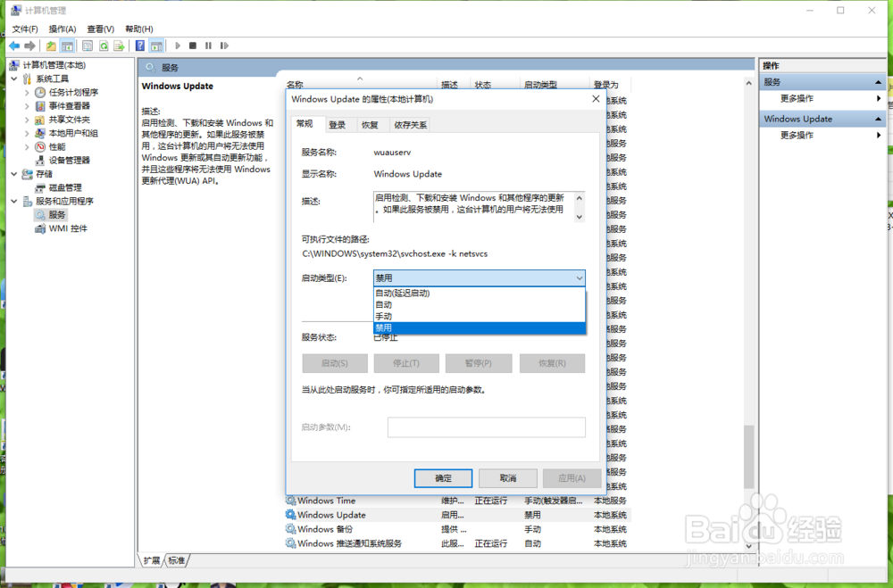The image size is (893, 588).
Task: Collapse the 存储 tree arrow
Action: coord(14,174)
